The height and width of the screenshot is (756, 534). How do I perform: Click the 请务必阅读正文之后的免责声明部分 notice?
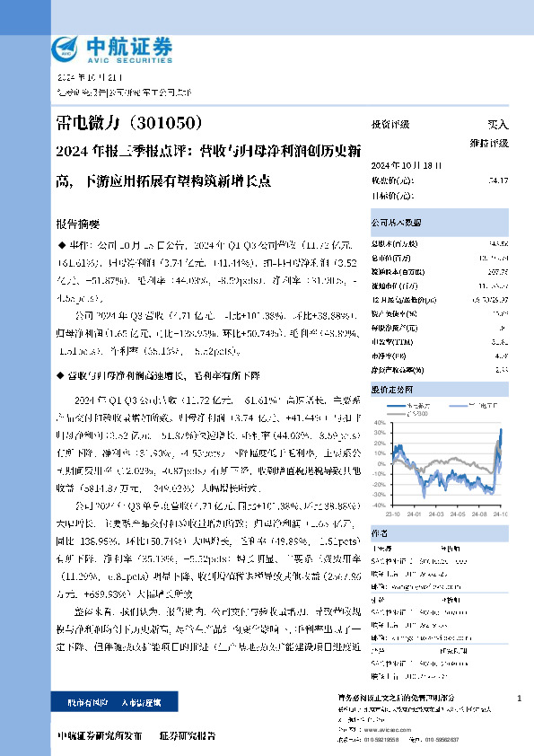pyautogui.click(x=396, y=698)
